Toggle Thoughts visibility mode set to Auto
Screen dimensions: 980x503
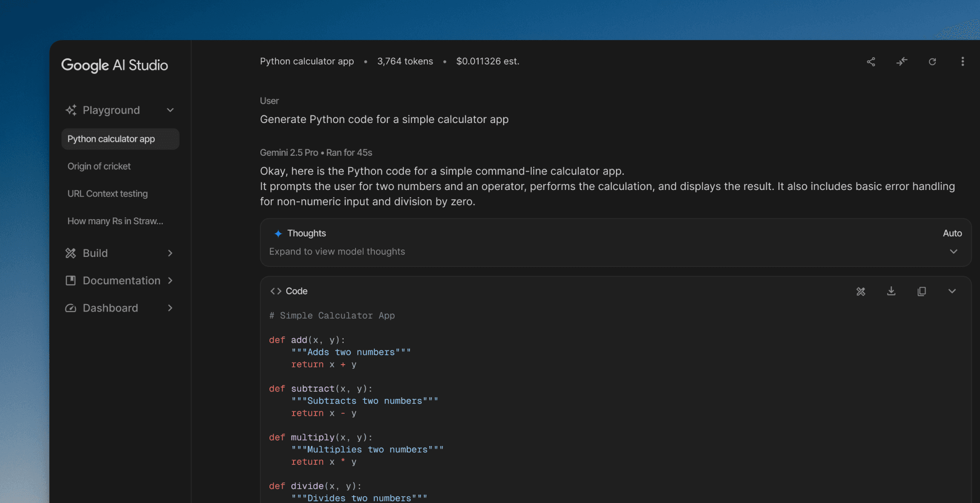[952, 233]
